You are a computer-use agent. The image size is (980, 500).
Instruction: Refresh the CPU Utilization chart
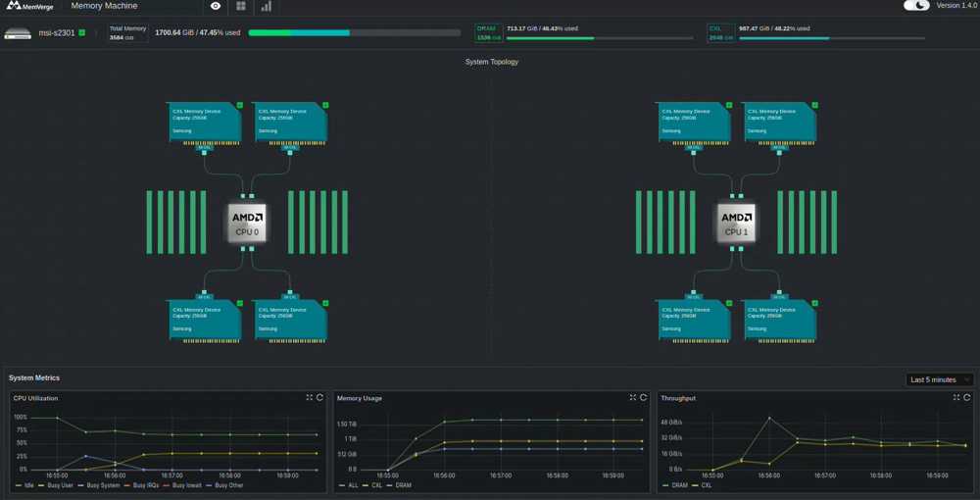[320, 398]
